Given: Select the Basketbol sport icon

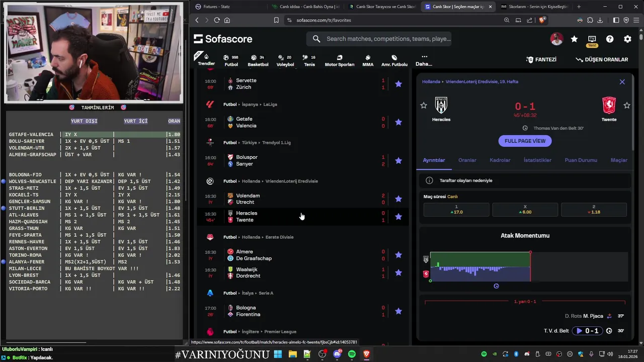Looking at the screenshot, I should click(258, 60).
